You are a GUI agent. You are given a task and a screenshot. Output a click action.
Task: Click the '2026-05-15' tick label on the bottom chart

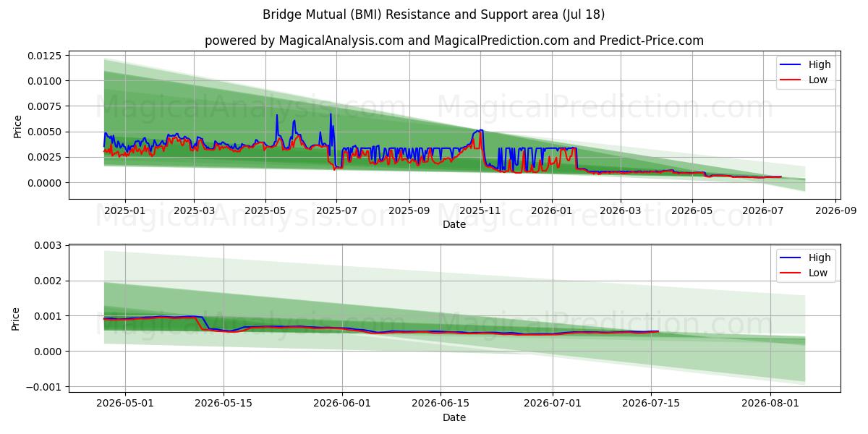[x=224, y=404]
